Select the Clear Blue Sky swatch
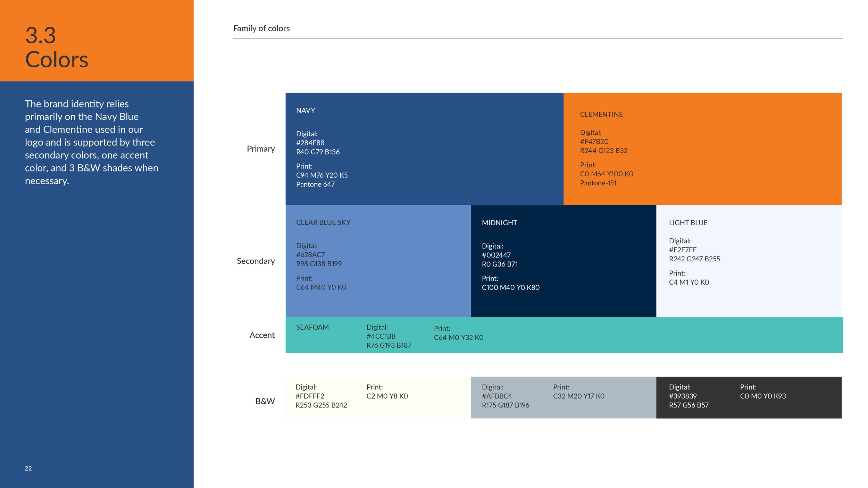Viewport: 868px width, 488px height. point(378,261)
